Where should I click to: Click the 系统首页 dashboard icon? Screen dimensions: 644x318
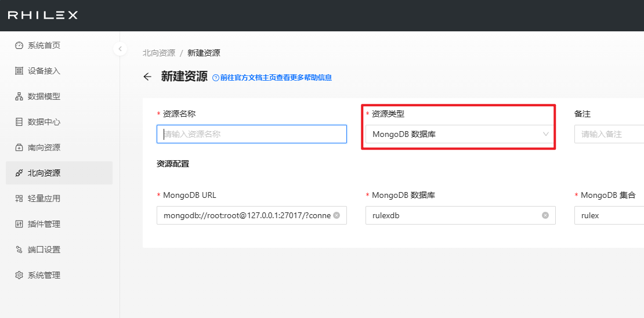(x=19, y=45)
